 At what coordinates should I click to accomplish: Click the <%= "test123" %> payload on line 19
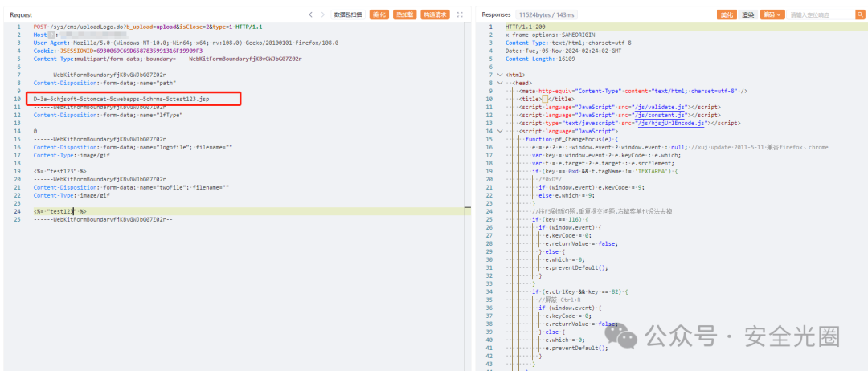point(59,171)
